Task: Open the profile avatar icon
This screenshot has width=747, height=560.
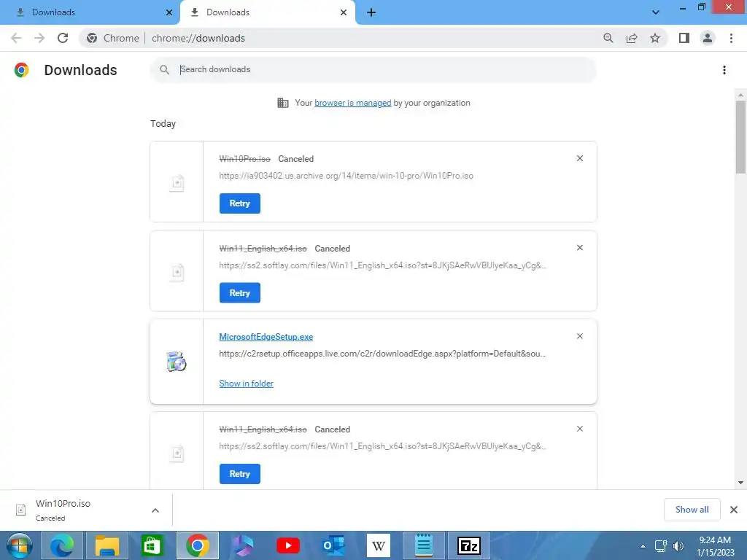Action: tap(708, 38)
